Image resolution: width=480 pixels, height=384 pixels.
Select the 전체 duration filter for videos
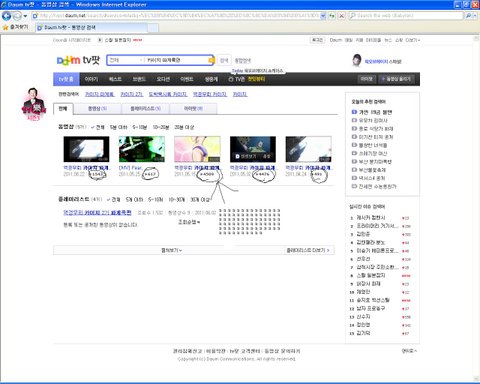98,127
